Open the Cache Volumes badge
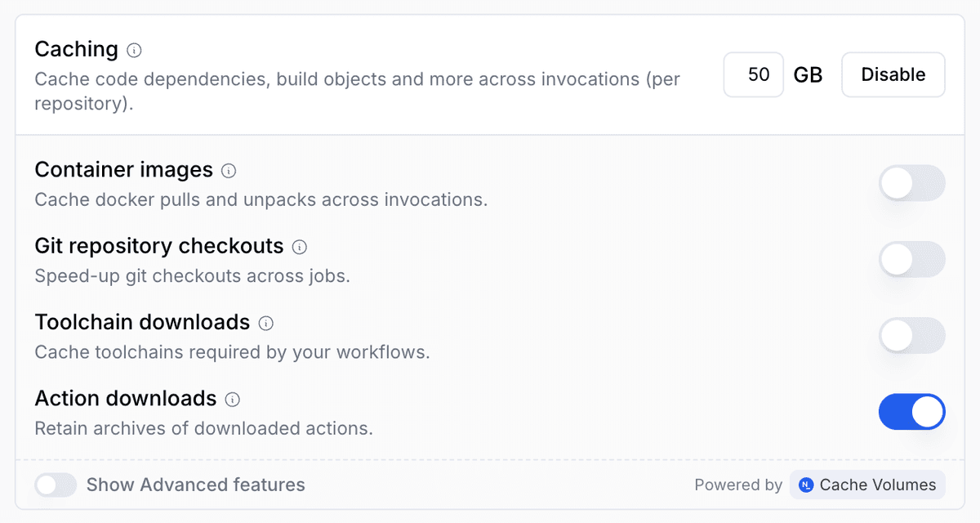 click(x=867, y=485)
